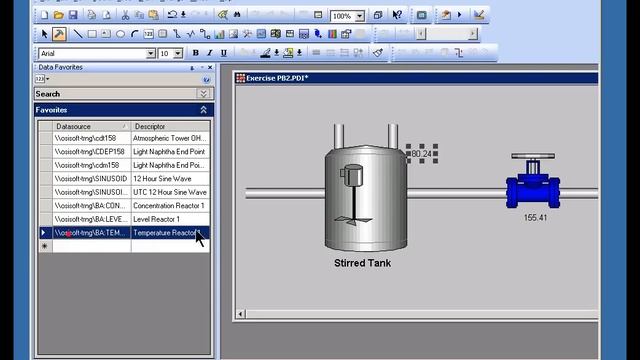The width and height of the screenshot is (640, 360).
Task: Open the line color dropdown arrow
Action: (276, 53)
